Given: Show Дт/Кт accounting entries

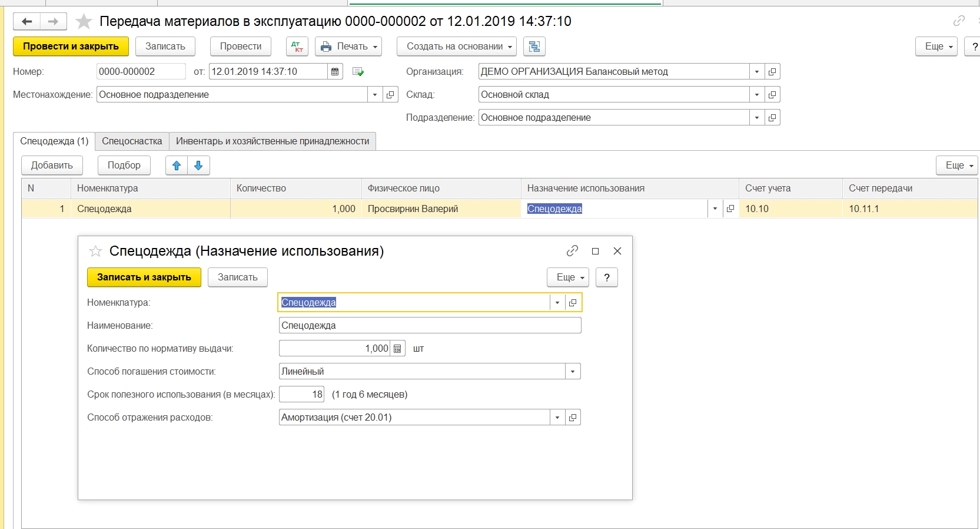Looking at the screenshot, I should [297, 47].
